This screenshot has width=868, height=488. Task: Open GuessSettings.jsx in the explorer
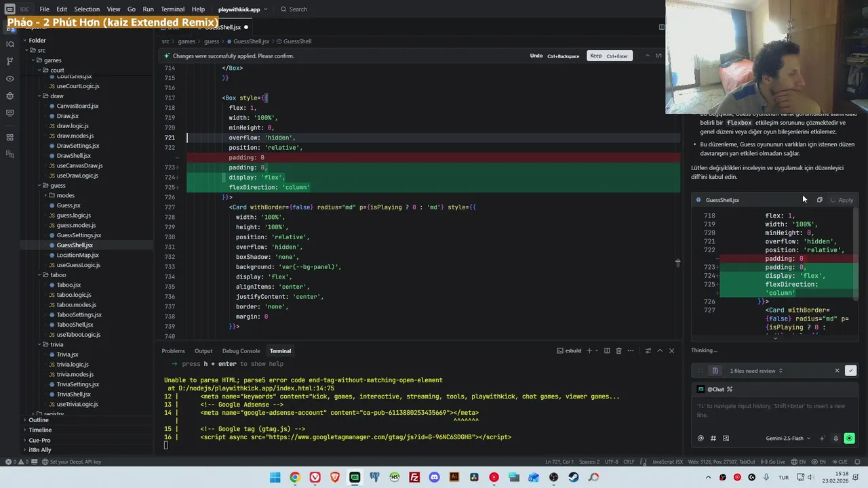click(79, 235)
